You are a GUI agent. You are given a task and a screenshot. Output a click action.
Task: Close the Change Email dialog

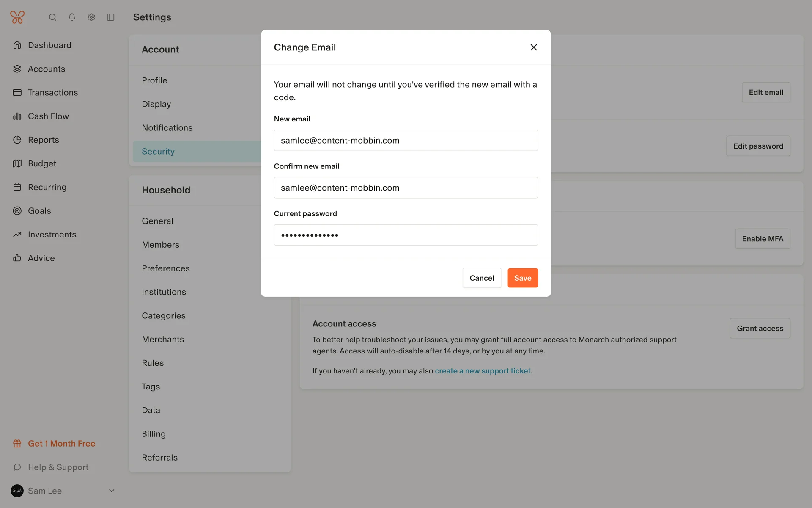534,47
